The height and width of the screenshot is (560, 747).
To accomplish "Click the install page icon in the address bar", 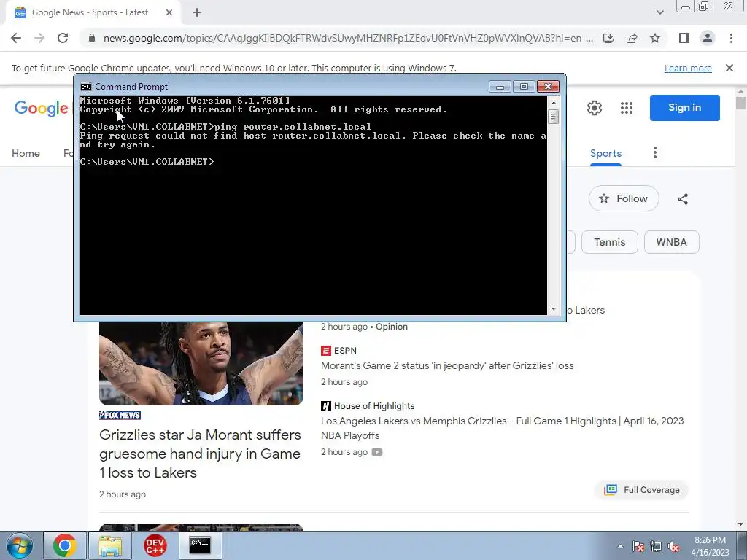I will click(608, 38).
